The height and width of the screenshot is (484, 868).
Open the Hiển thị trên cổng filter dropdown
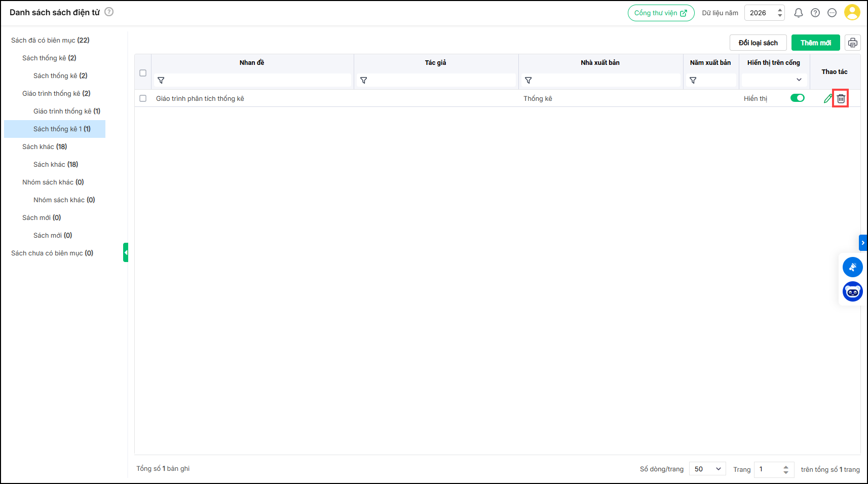click(x=774, y=80)
